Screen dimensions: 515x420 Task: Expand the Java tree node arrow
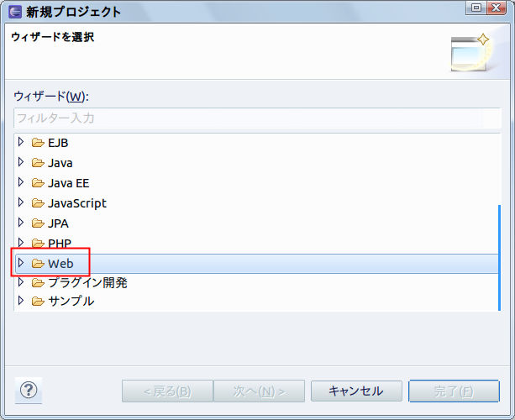pyautogui.click(x=21, y=162)
